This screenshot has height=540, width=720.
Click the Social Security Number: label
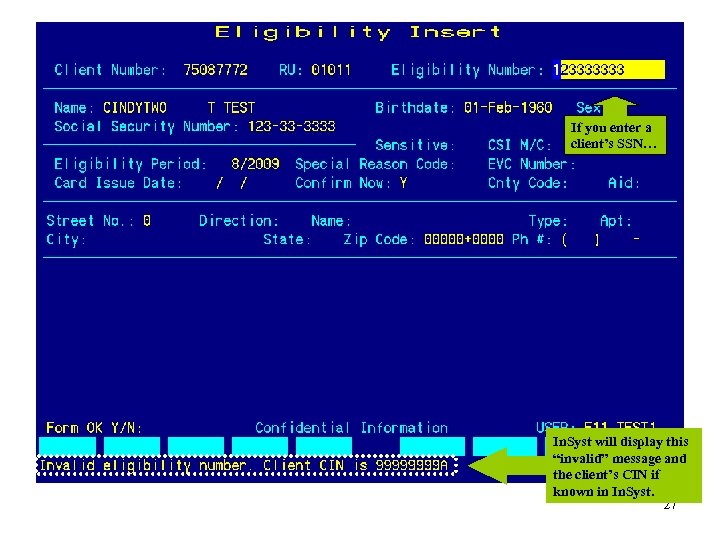tap(146, 126)
